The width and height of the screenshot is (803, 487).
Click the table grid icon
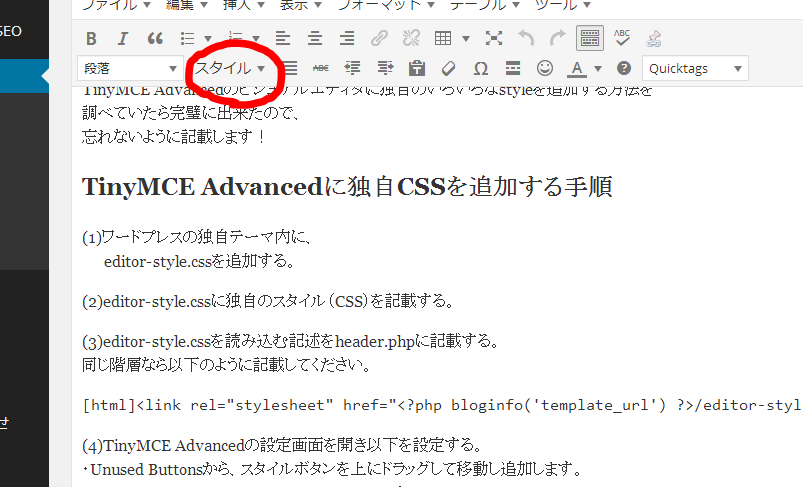tap(443, 38)
